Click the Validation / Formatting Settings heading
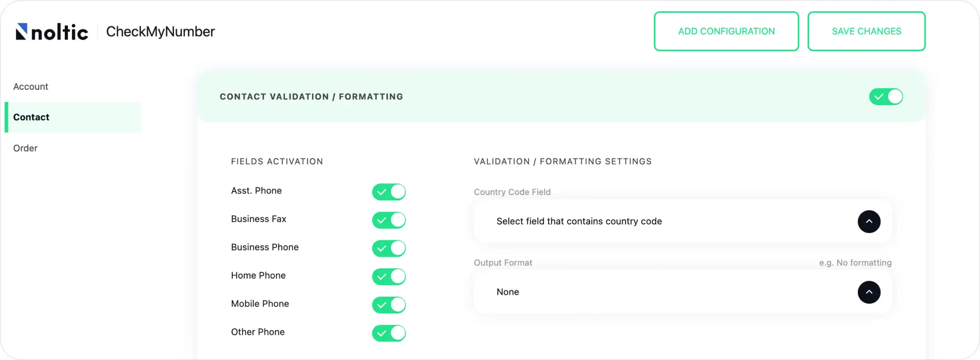This screenshot has width=980, height=360. tap(563, 162)
